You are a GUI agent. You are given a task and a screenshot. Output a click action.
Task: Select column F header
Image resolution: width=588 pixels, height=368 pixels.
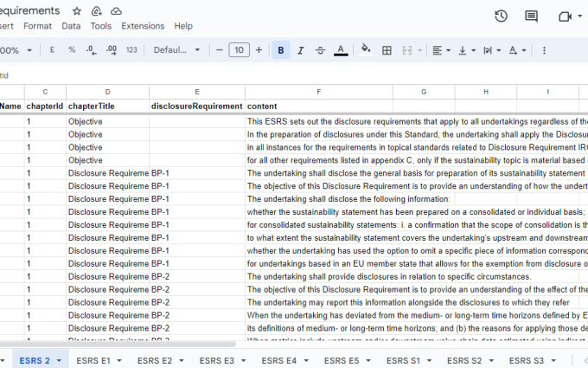(x=319, y=92)
